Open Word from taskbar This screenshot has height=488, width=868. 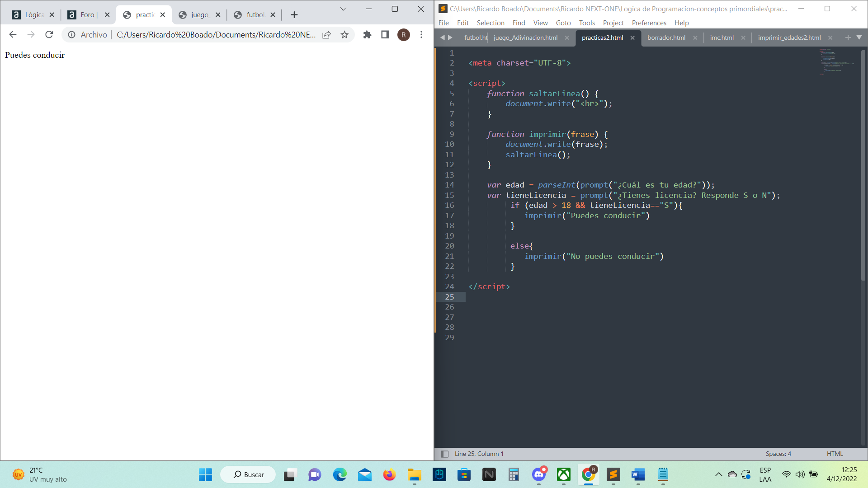click(x=638, y=474)
